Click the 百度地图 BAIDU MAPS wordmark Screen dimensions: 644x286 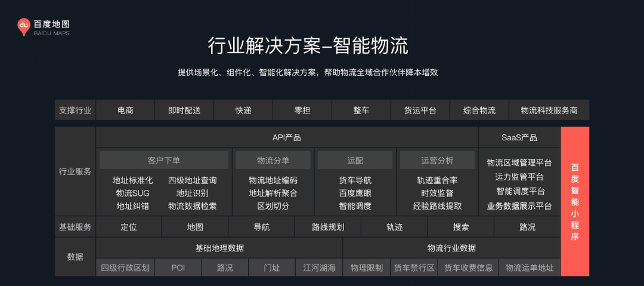[51, 27]
